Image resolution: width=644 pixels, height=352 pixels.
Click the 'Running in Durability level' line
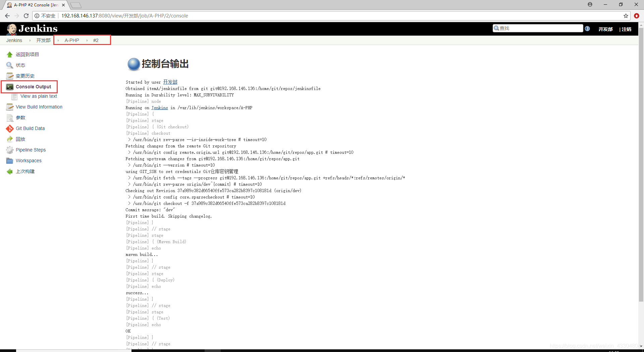pyautogui.click(x=180, y=95)
